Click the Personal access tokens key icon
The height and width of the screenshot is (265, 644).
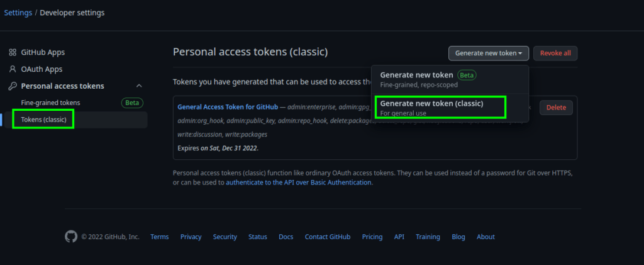point(13,86)
